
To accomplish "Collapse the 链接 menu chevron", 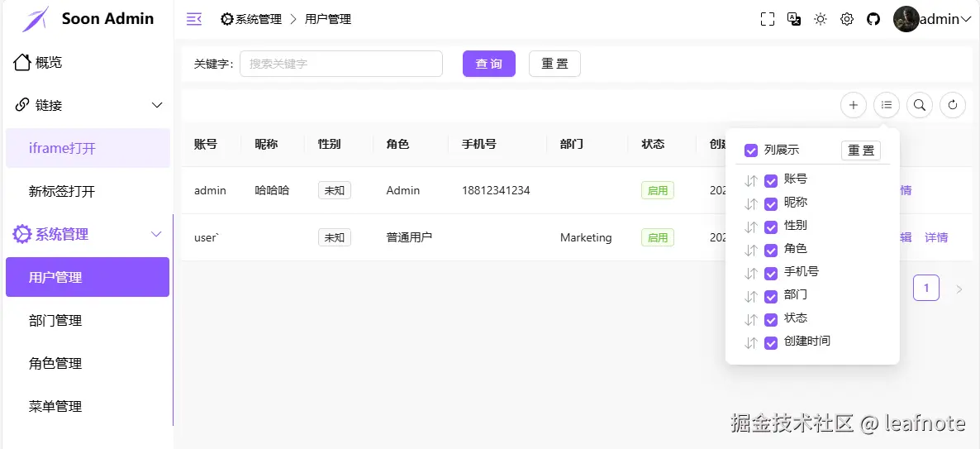I will pyautogui.click(x=157, y=105).
